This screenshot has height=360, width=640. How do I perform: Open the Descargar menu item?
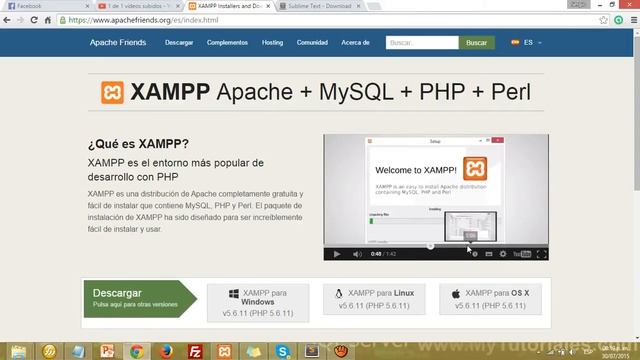[179, 42]
